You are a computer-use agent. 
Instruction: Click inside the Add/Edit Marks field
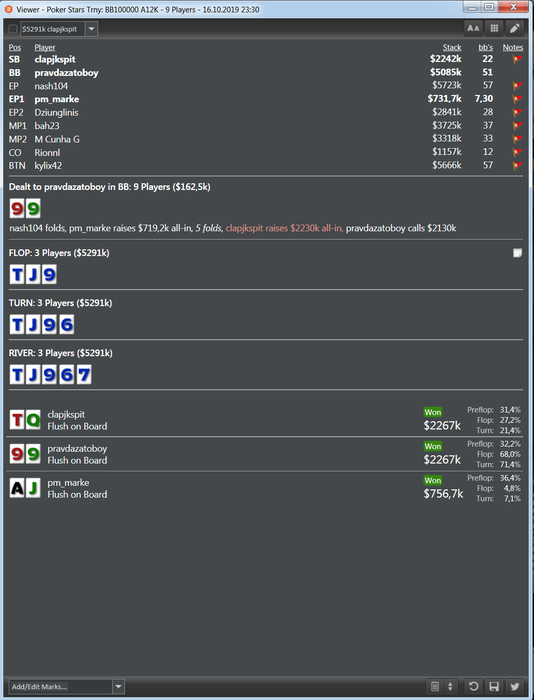click(x=61, y=687)
